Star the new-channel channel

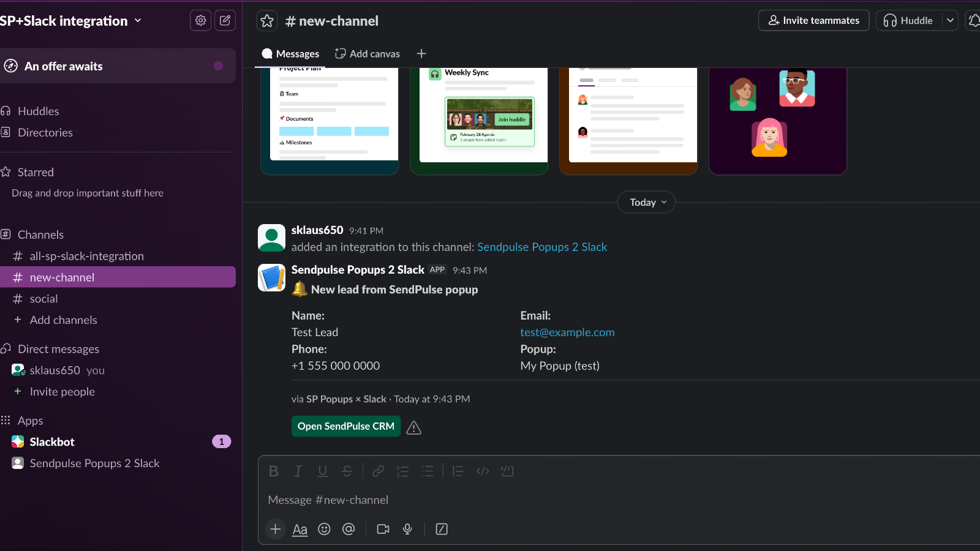pyautogui.click(x=267, y=21)
